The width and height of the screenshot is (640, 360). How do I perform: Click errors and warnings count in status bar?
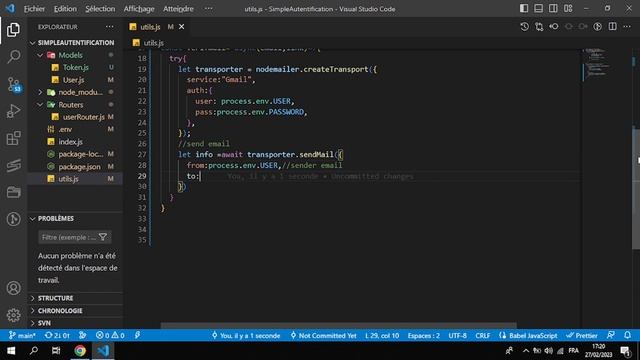[x=110, y=336]
